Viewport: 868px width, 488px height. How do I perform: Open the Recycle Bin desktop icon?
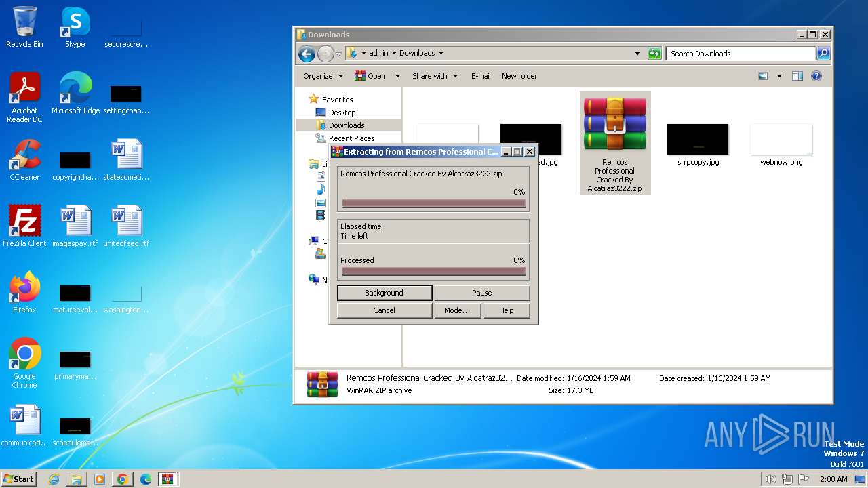click(24, 27)
